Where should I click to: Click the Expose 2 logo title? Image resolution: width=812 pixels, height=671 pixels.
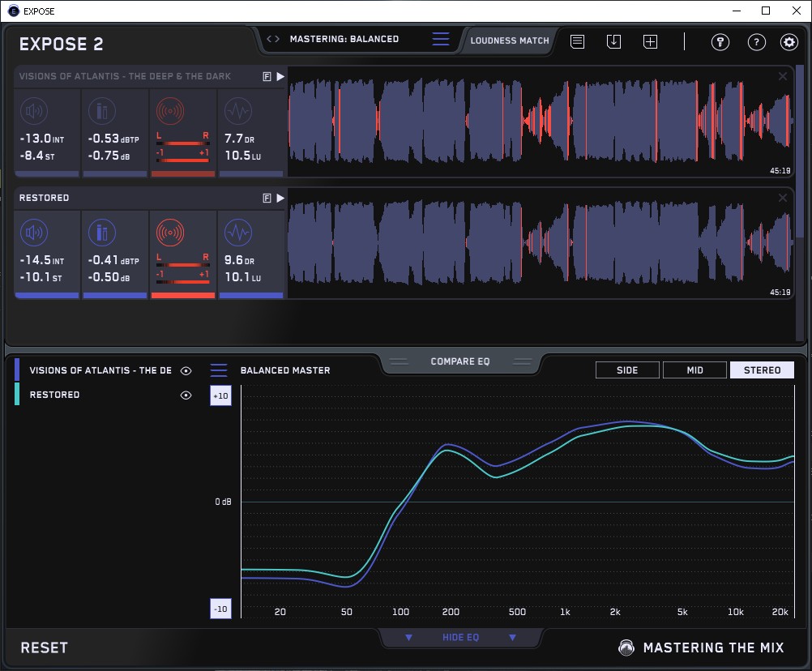click(61, 44)
